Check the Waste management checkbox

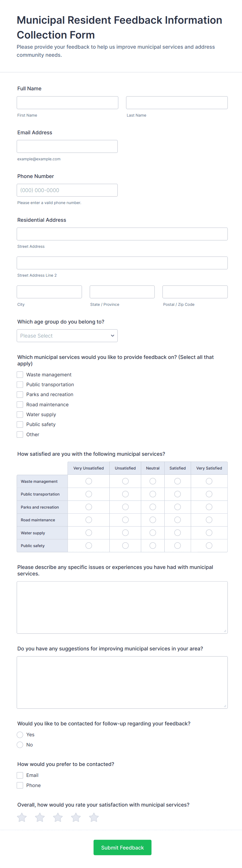coord(20,374)
